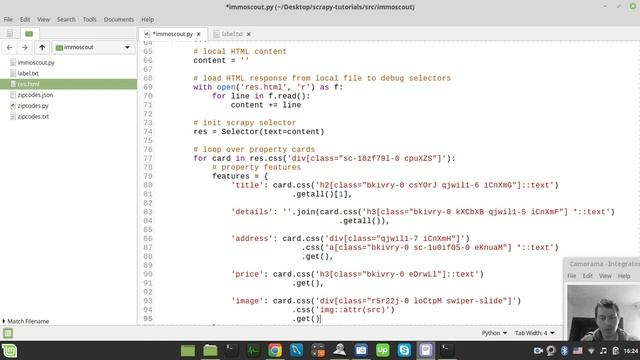This screenshot has width=640, height=360.
Task: Open the sound tray applet
Action: (x=603, y=351)
